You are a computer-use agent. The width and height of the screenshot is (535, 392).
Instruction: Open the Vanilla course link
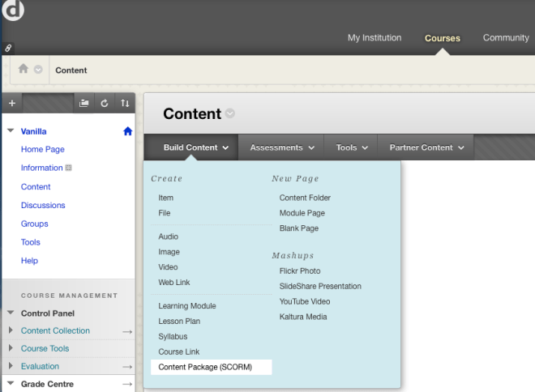tap(33, 131)
